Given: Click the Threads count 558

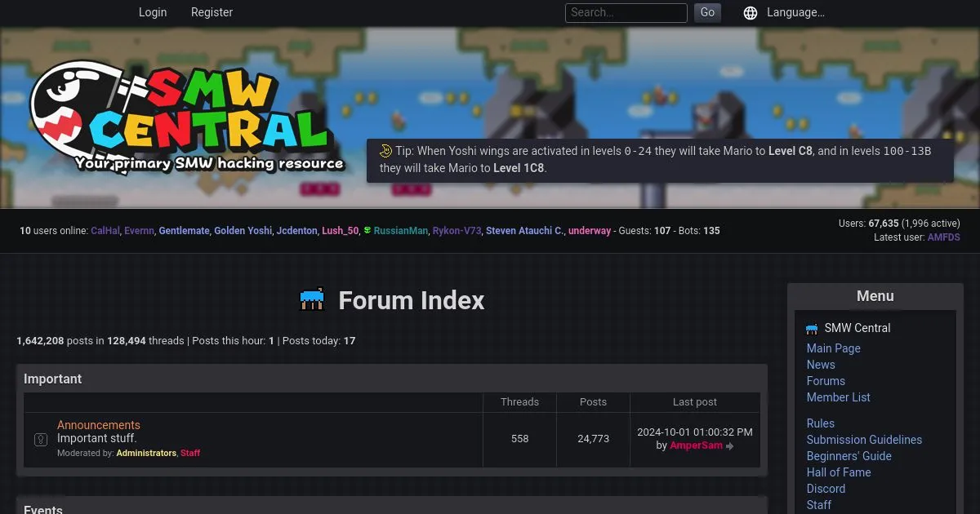Looking at the screenshot, I should click(x=520, y=439).
